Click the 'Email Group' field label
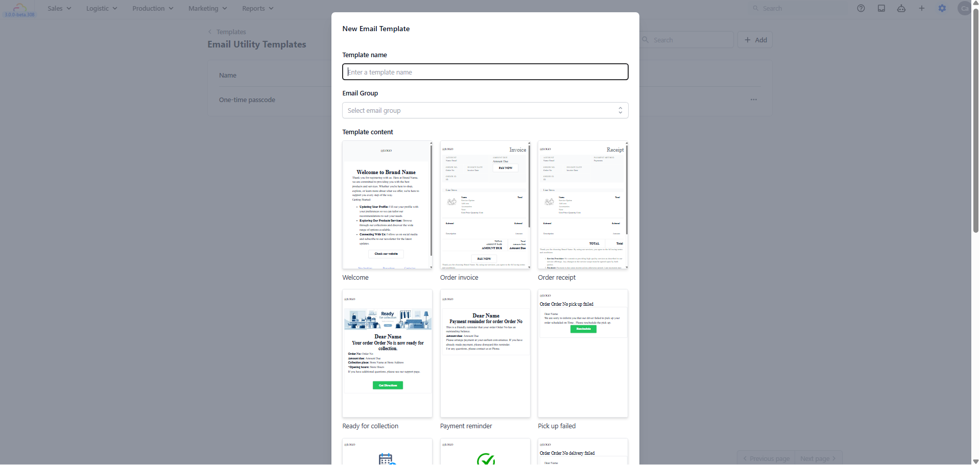 coord(360,93)
